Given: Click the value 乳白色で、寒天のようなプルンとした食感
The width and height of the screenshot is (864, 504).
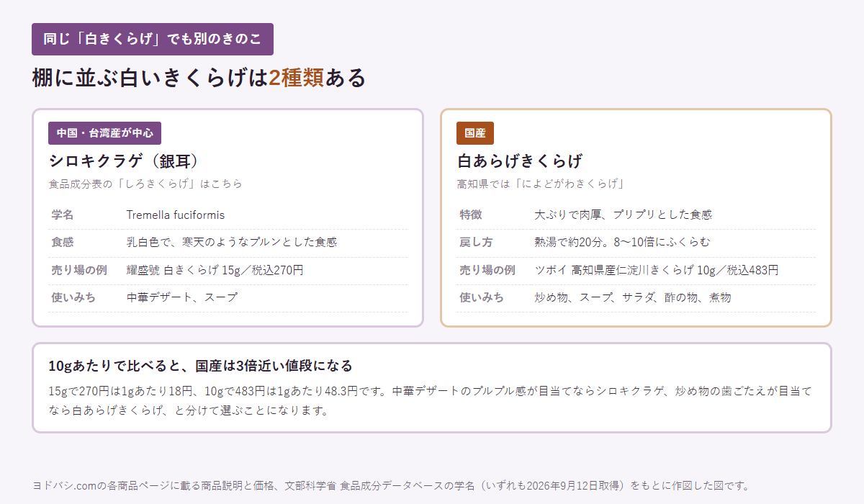Looking at the screenshot, I should pos(232,242).
